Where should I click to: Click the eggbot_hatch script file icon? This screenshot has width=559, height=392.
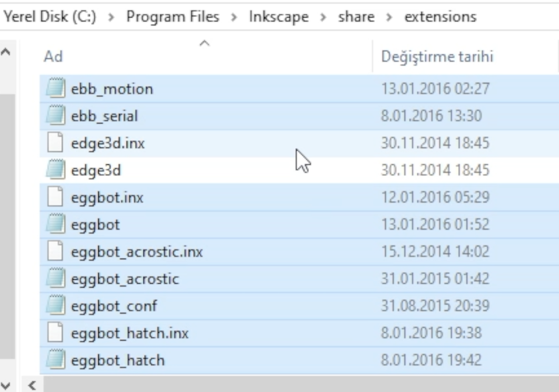55,360
